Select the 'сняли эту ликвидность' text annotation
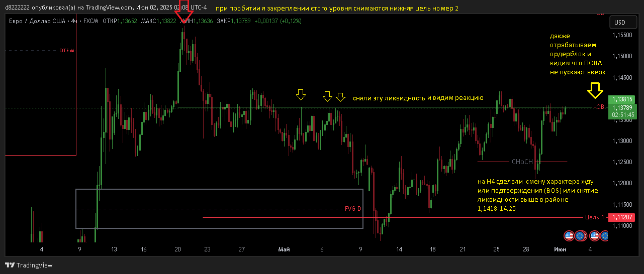 [418, 98]
